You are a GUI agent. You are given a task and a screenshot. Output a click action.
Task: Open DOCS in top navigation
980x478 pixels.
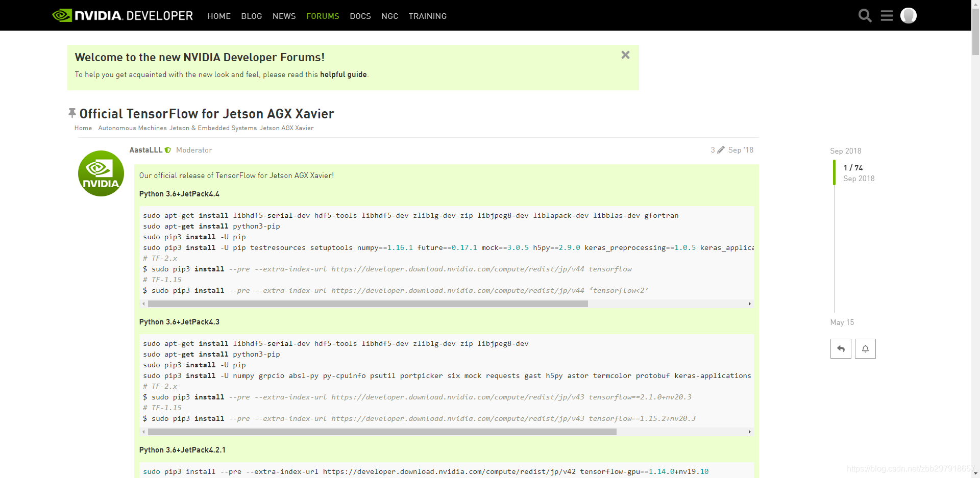360,16
